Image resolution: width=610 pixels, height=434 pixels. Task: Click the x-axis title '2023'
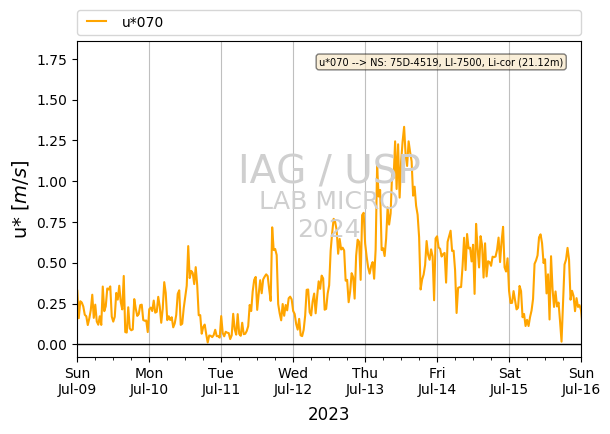(328, 414)
